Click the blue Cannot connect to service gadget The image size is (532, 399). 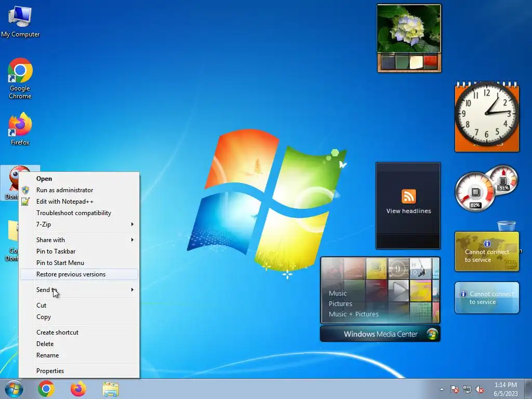(x=487, y=298)
